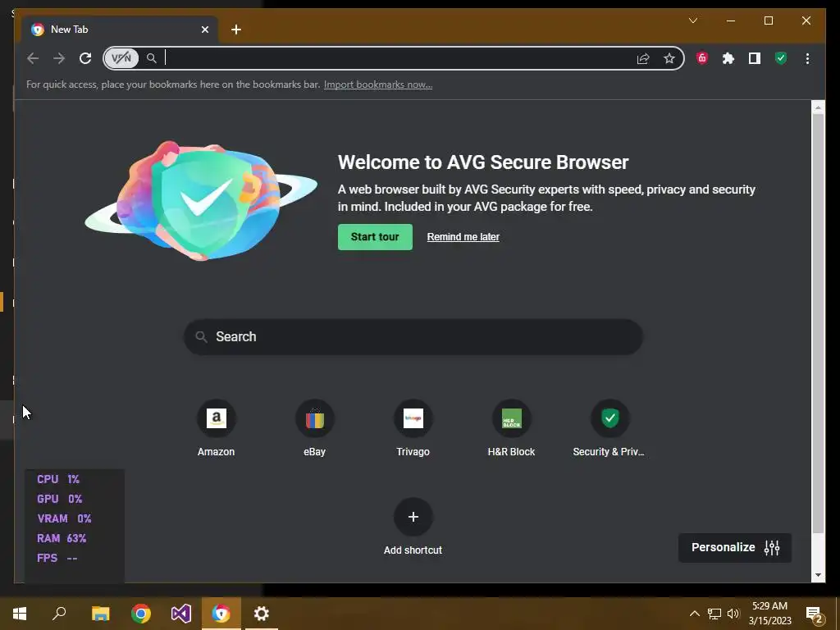The width and height of the screenshot is (840, 630).
Task: Click the GPU 0% overlay reading
Action: pos(59,500)
